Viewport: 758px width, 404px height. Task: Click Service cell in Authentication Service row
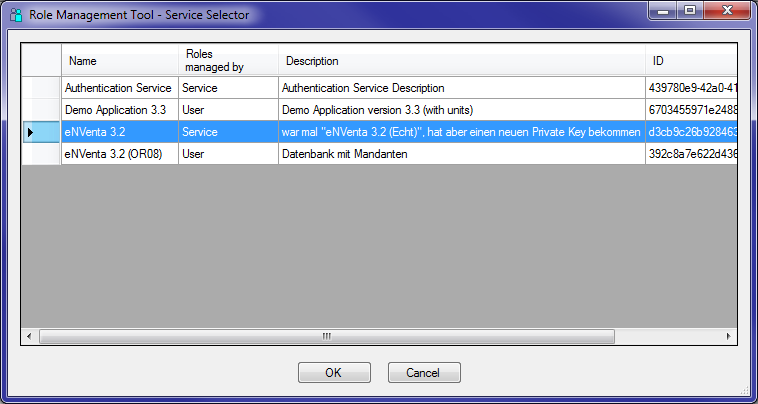point(228,88)
